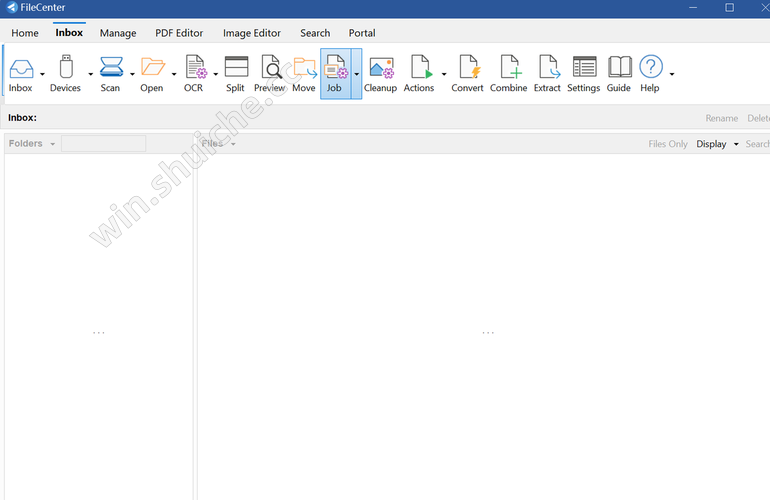Open the Guide book icon
This screenshot has height=500, width=770.
pos(619,68)
